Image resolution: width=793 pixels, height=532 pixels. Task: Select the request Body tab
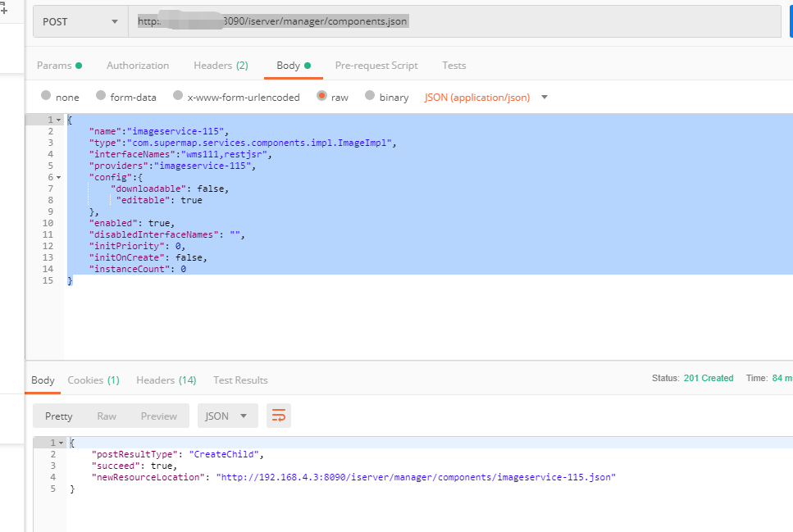pyautogui.click(x=294, y=66)
